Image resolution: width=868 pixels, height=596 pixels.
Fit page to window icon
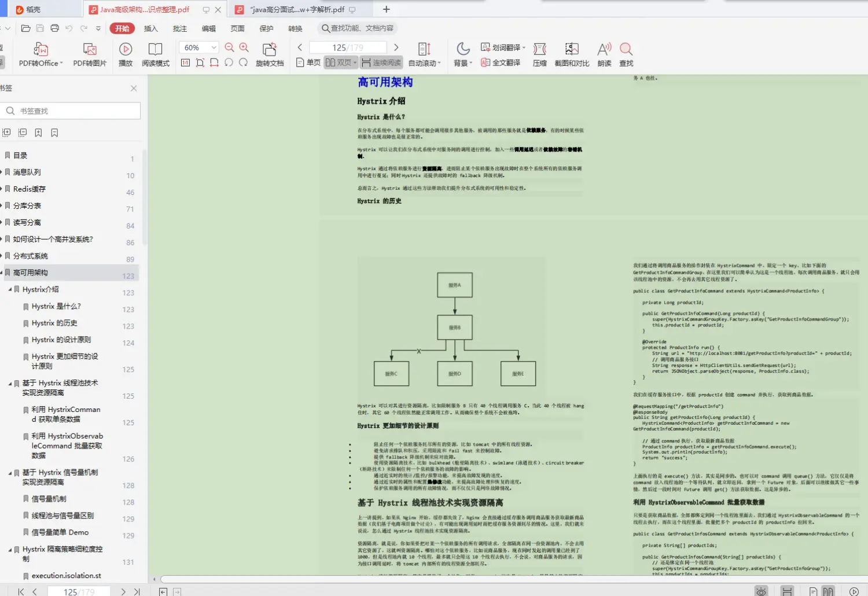coord(200,62)
